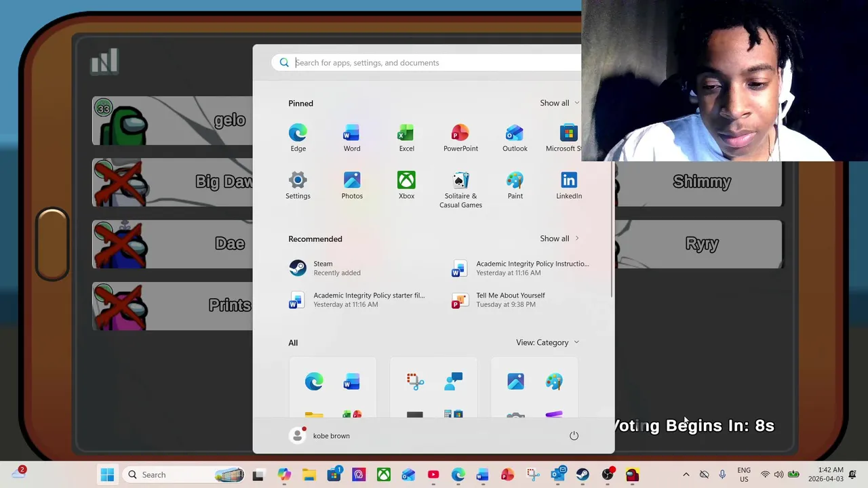This screenshot has width=868, height=488.
Task: Open the Photos icon in All category grid
Action: point(515,382)
